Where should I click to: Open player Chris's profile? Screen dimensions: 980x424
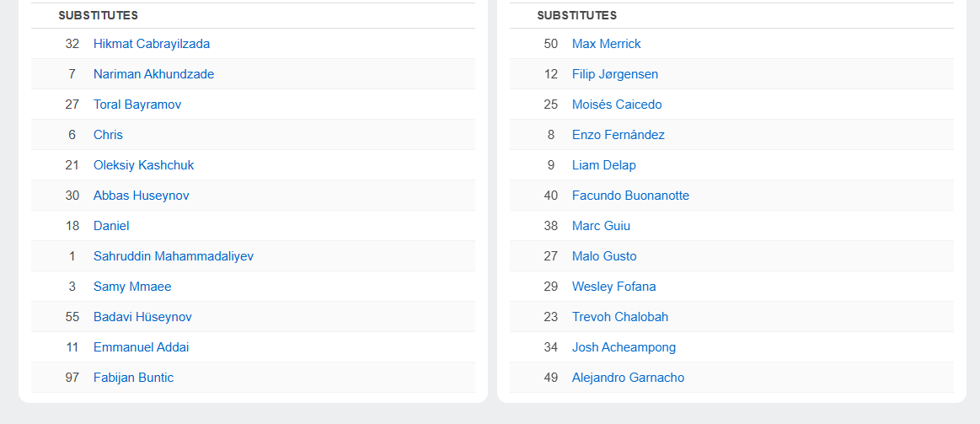coord(108,135)
